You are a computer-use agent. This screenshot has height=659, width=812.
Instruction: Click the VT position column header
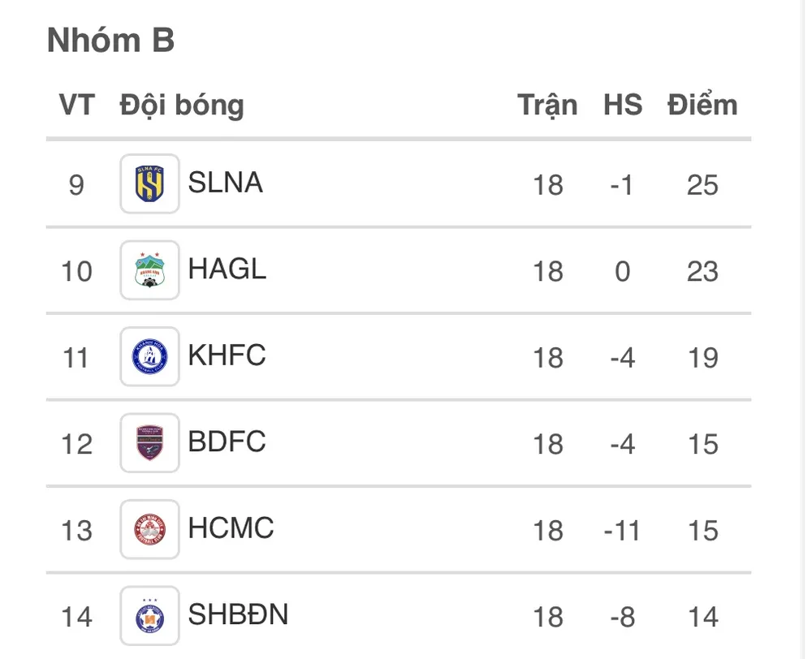pos(77,106)
